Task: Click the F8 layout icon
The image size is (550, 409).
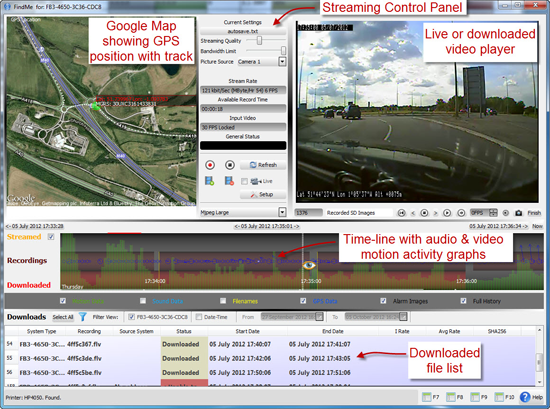Action: click(451, 397)
